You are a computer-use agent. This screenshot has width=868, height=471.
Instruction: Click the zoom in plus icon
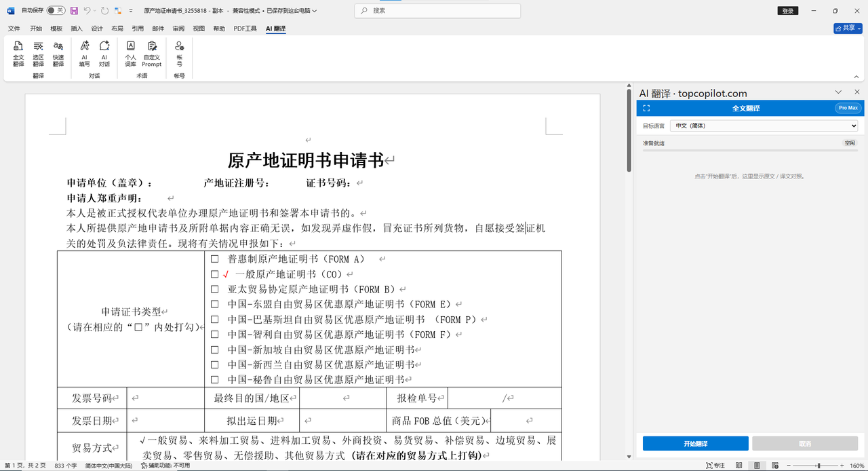[x=843, y=466]
